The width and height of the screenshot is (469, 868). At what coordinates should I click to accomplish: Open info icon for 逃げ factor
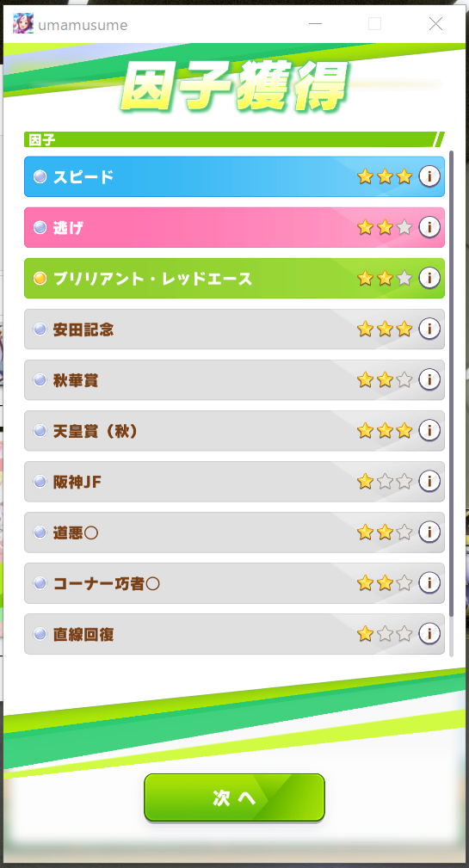[429, 227]
